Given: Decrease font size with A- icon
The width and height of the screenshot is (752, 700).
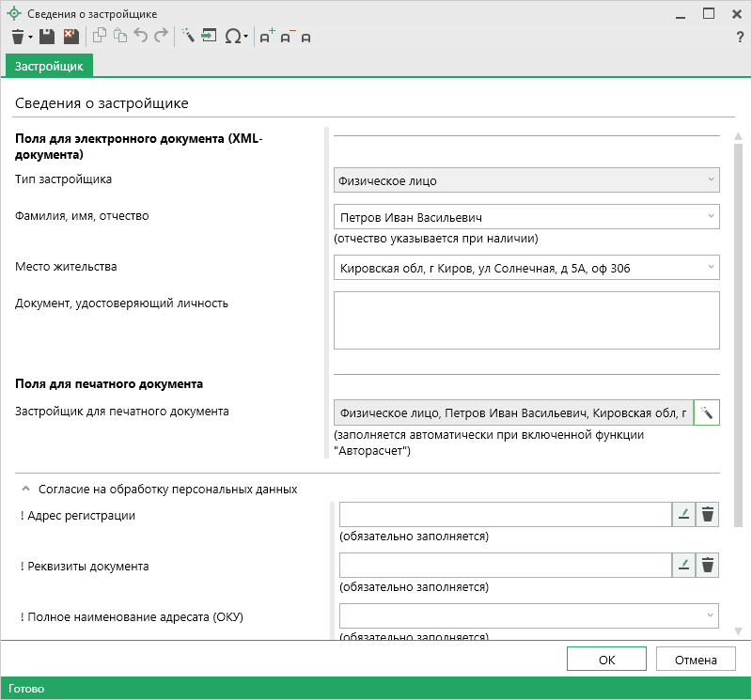Looking at the screenshot, I should pos(287,37).
